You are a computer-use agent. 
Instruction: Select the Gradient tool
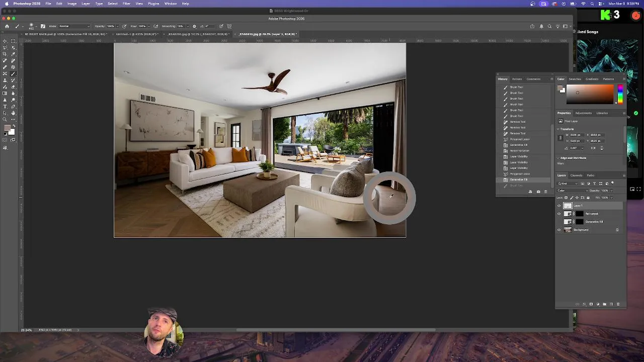pyautogui.click(x=5, y=93)
